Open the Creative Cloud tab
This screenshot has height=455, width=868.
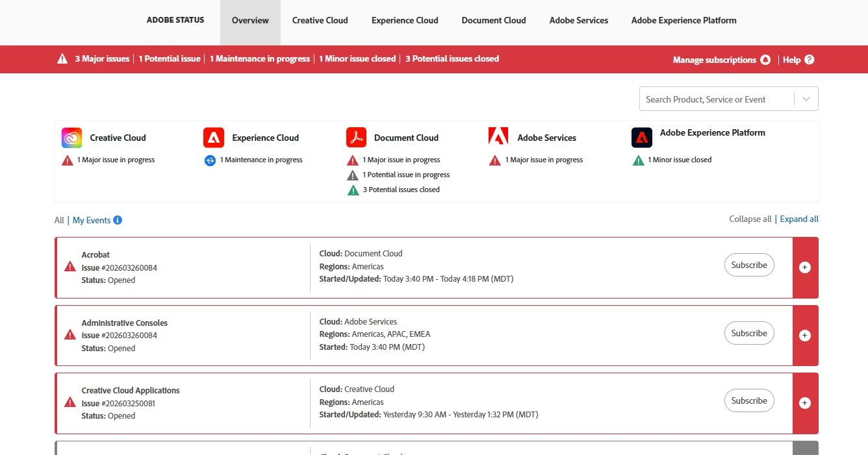[320, 20]
